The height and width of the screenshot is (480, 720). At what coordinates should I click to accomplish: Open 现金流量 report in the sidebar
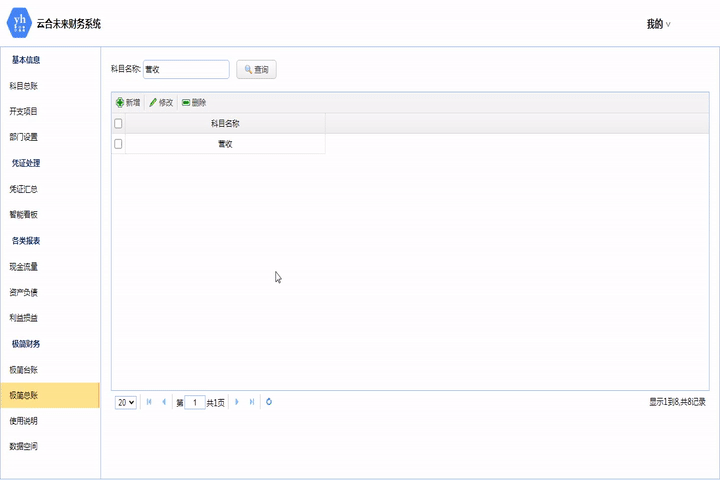click(24, 267)
